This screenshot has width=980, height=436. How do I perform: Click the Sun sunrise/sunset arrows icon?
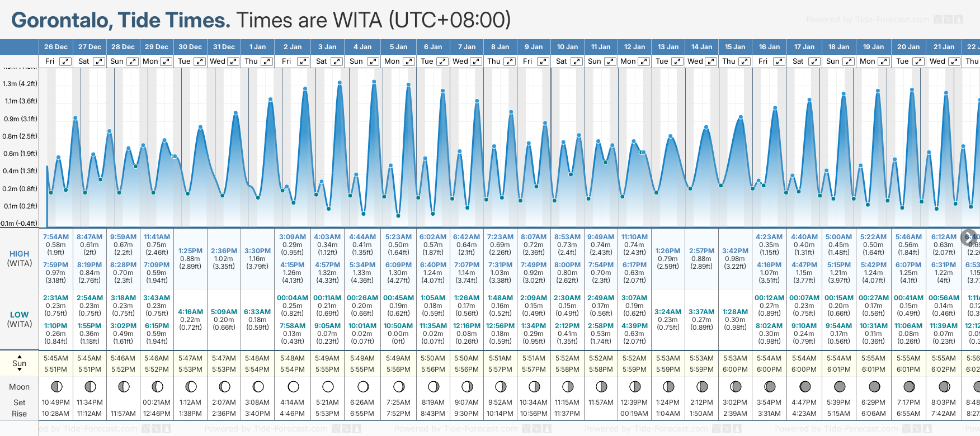[20, 363]
